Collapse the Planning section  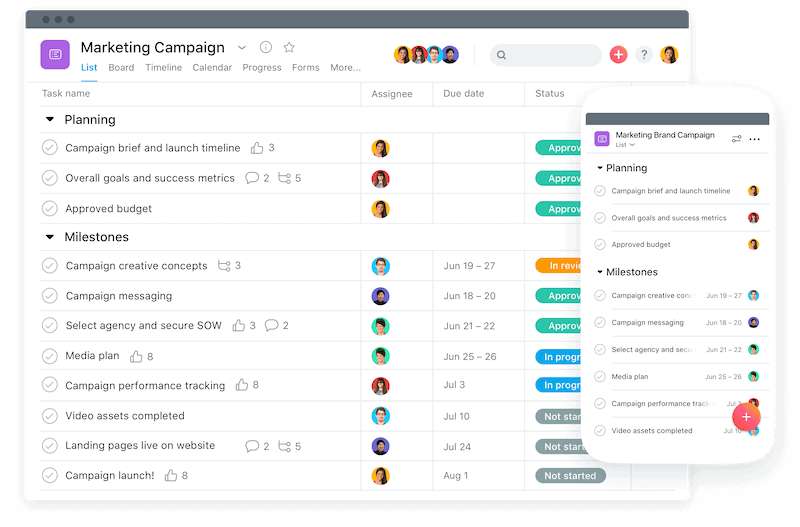pyautogui.click(x=49, y=119)
